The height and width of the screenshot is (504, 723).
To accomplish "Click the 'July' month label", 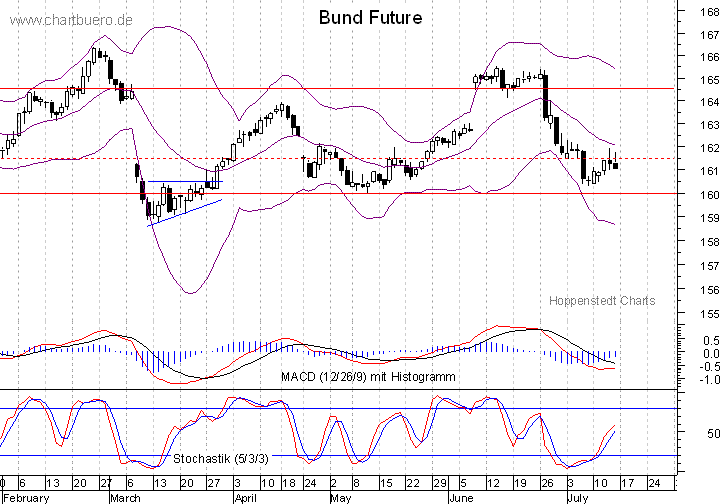I will 578,498.
